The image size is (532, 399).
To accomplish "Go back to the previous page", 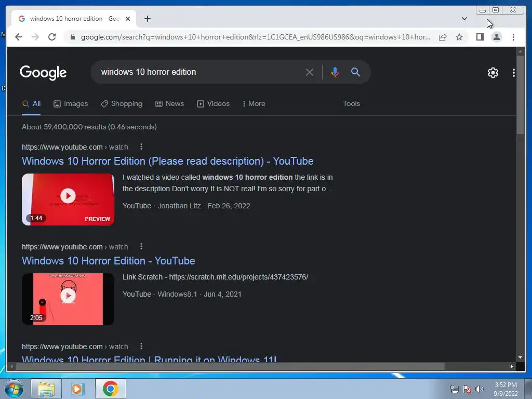I will click(19, 37).
